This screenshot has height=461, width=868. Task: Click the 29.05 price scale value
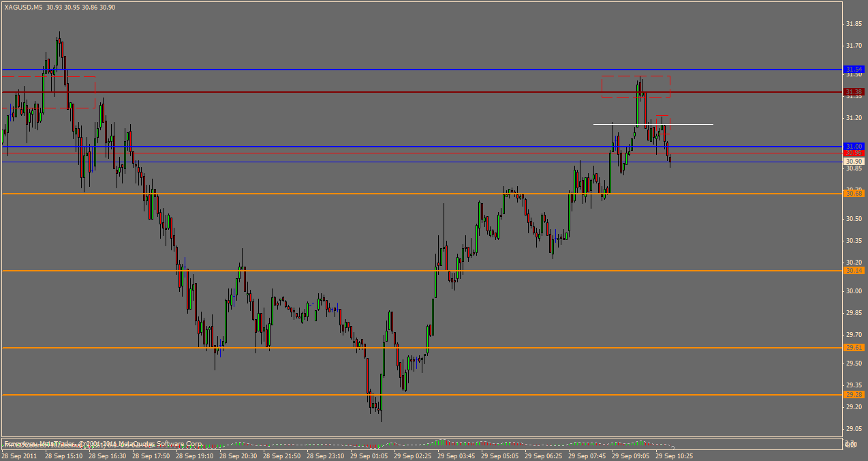point(854,429)
